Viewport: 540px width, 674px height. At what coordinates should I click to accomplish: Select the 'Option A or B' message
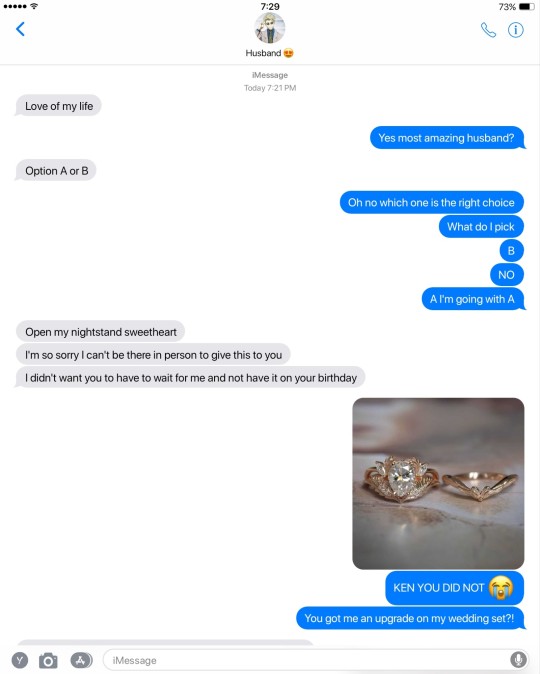click(56, 171)
